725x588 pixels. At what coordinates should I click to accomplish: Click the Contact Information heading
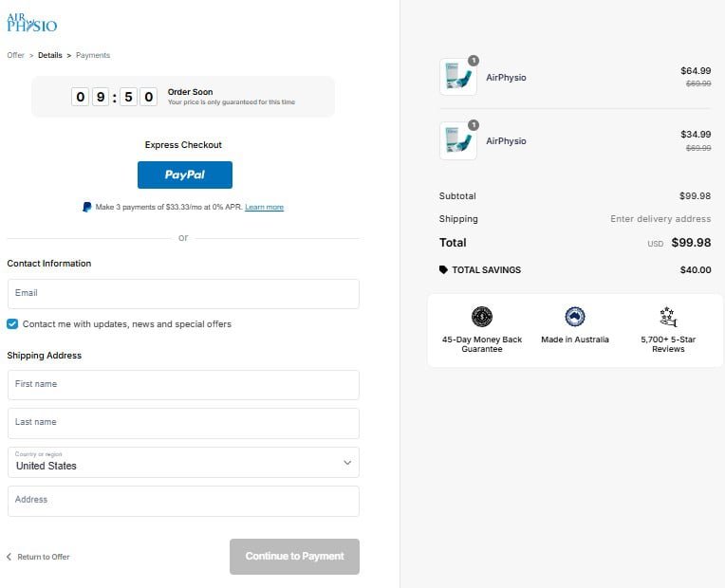pos(49,264)
